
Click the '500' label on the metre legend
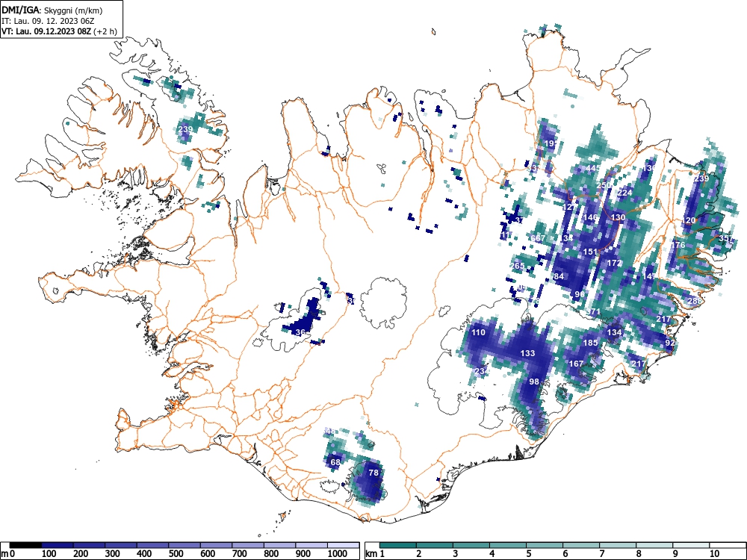pyautogui.click(x=176, y=553)
